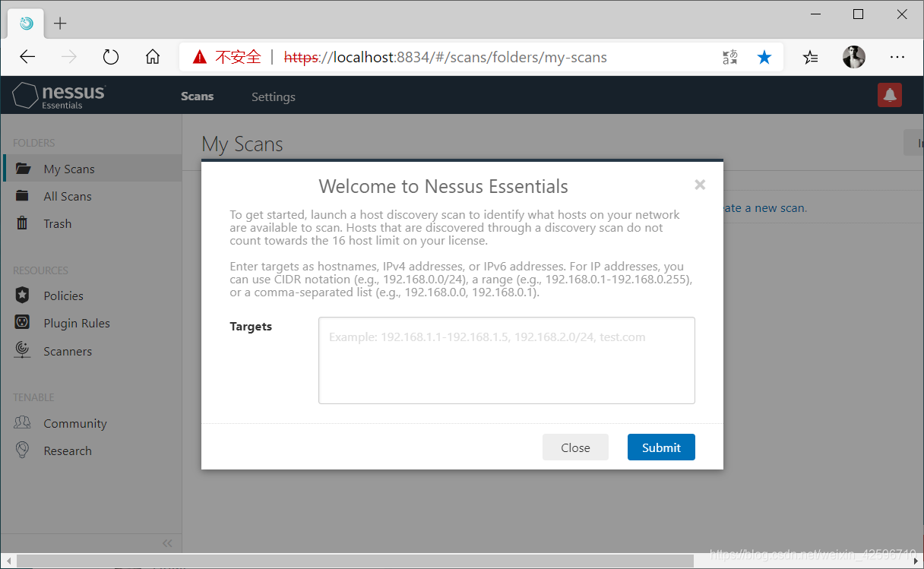Viewport: 924px width, 569px height.
Task: Close the welcome dialog with X
Action: coord(700,185)
